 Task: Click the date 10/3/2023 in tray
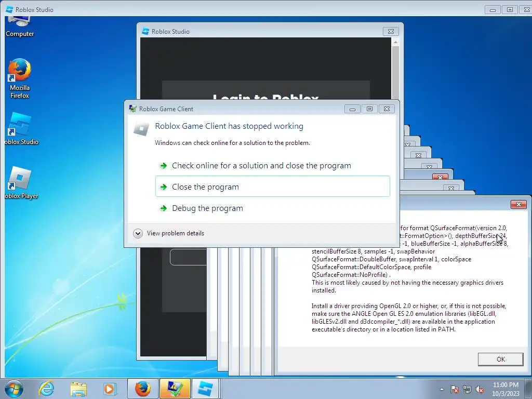(506, 394)
